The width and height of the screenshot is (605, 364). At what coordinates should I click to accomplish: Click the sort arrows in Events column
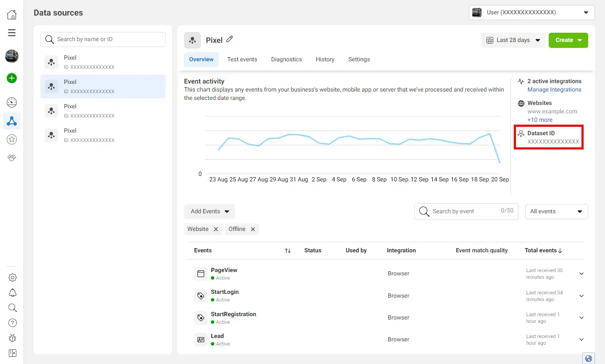click(x=288, y=251)
